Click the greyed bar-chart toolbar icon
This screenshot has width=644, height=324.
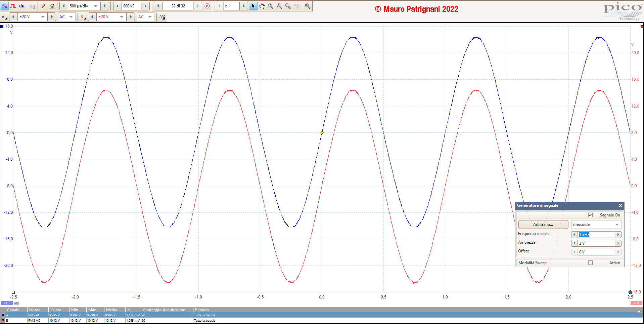[33, 6]
